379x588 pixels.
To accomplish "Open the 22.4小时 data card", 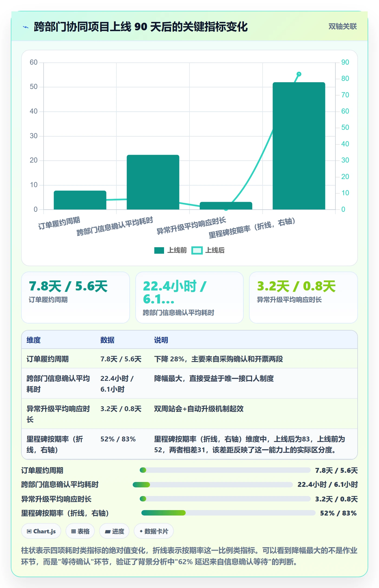I will tap(190, 298).
